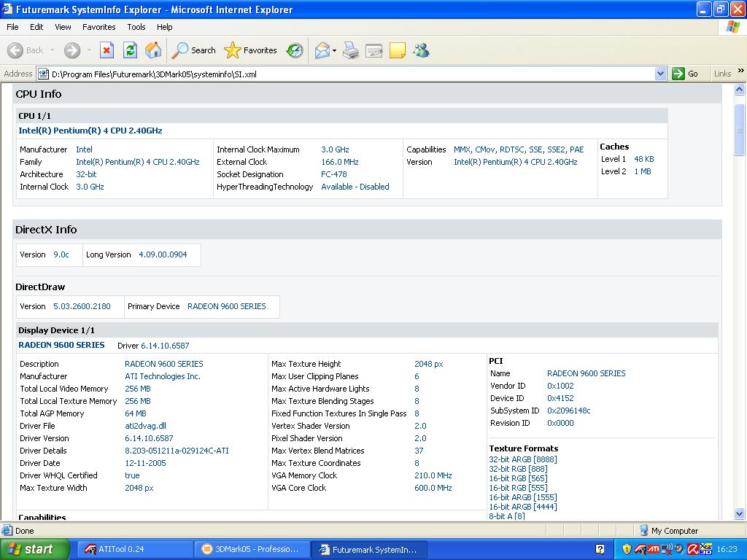Click the page icon in the address bar
This screenshot has height=560, width=747.
pyautogui.click(x=43, y=74)
